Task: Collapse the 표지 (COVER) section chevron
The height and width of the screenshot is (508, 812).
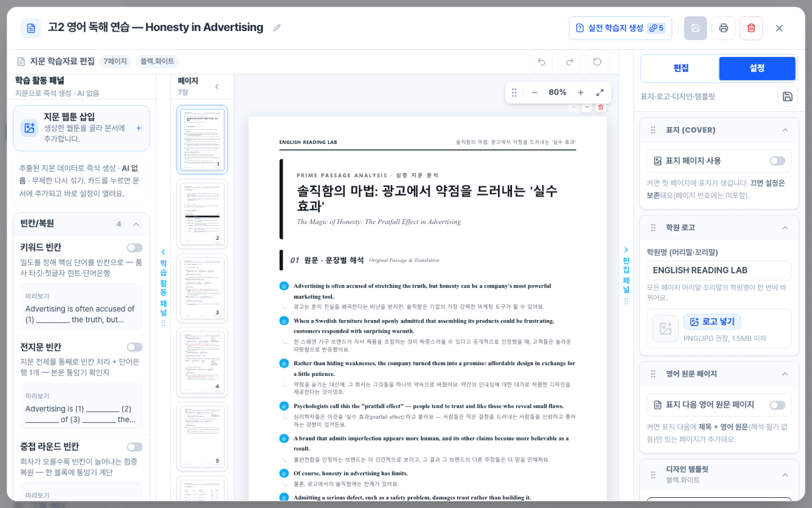Action: [x=785, y=130]
